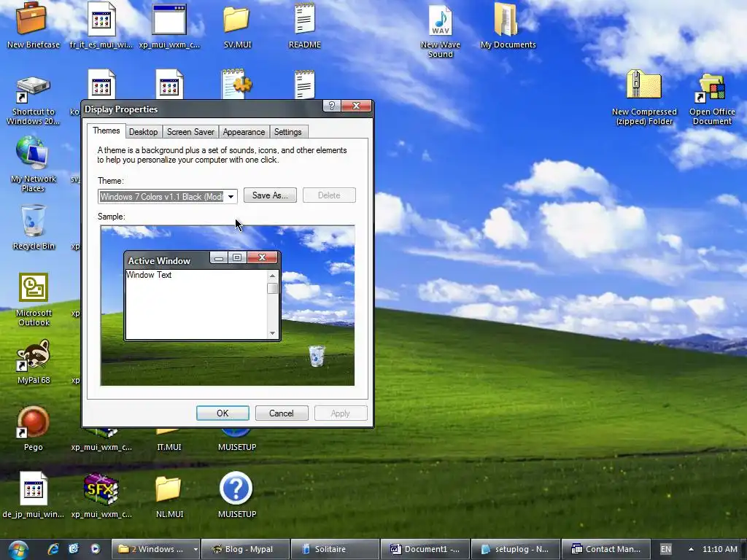The image size is (747, 560).
Task: Click the Display Properties help question-mark button
Action: click(x=332, y=106)
